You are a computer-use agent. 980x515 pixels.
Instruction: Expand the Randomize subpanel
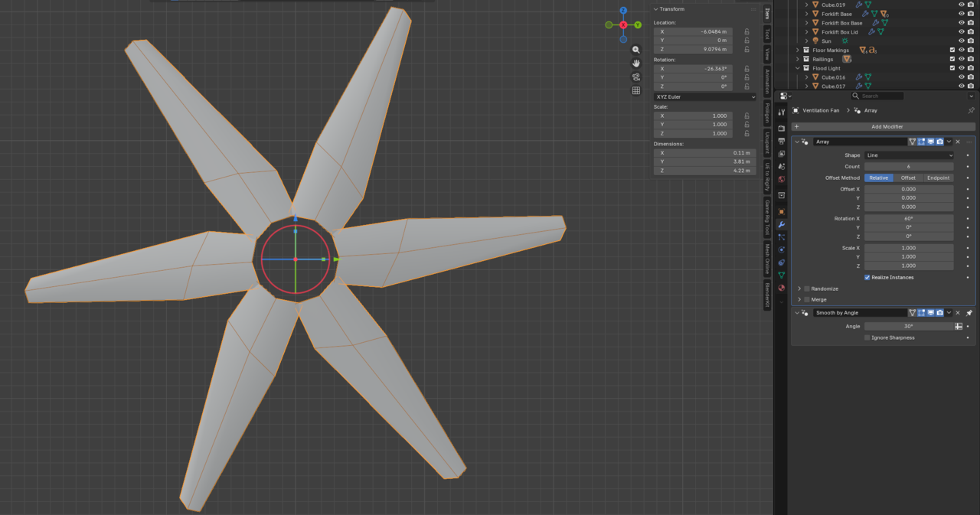pyautogui.click(x=799, y=288)
